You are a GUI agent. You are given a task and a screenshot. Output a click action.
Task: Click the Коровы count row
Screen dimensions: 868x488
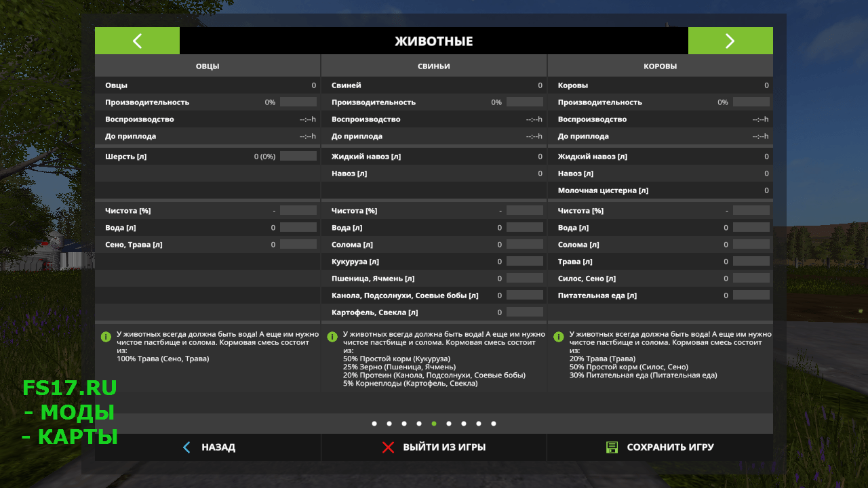coord(660,85)
